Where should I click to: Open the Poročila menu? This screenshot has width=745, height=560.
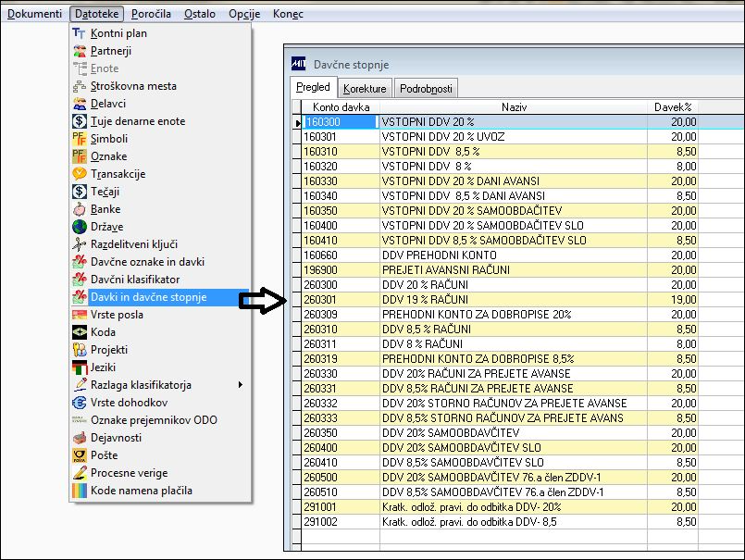pyautogui.click(x=151, y=14)
